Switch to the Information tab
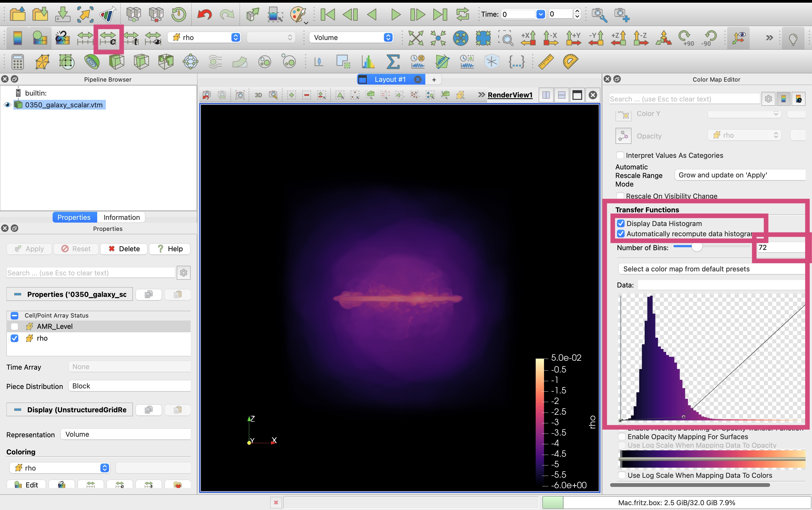 121,217
